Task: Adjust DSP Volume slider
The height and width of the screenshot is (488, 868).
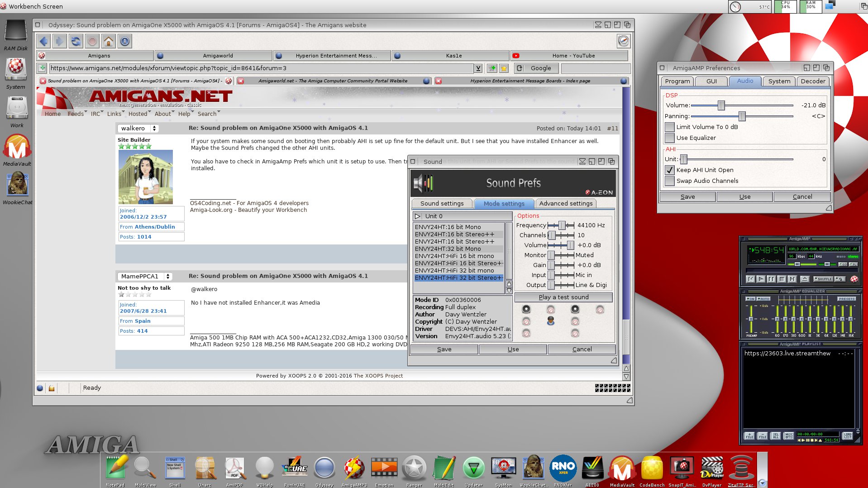Action: 742,105
